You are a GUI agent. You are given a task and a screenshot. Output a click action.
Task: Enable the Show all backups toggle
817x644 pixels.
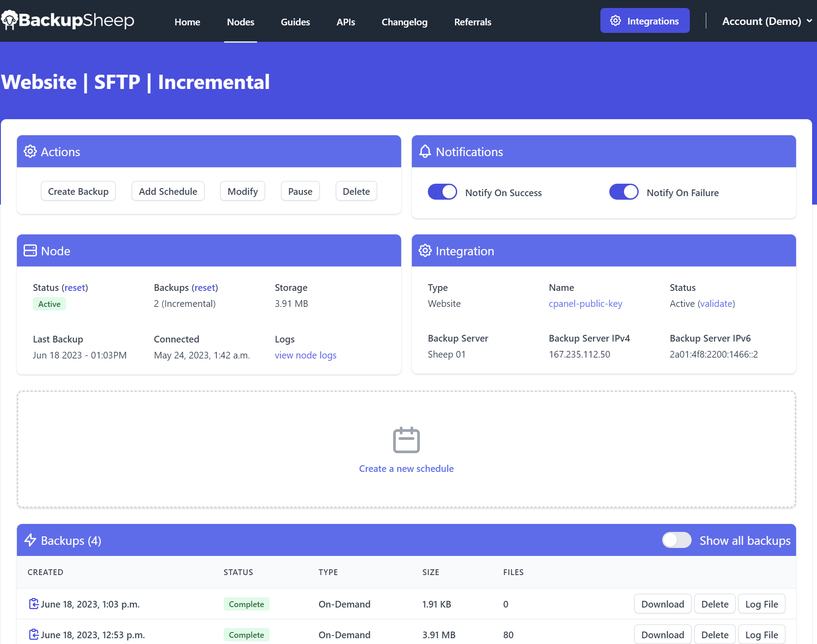coord(677,540)
